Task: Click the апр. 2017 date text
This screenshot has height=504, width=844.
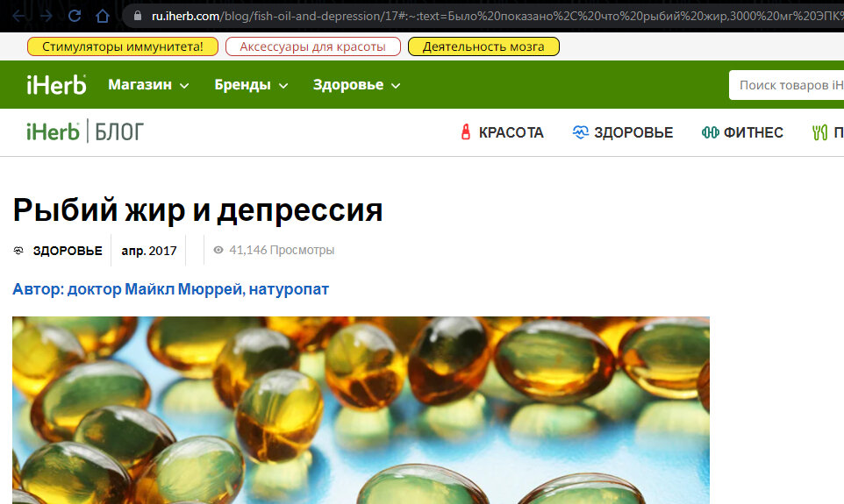Action: click(x=149, y=251)
